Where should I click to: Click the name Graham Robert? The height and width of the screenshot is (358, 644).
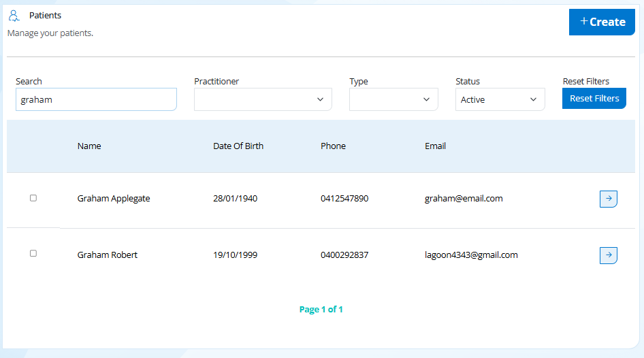[x=107, y=255]
